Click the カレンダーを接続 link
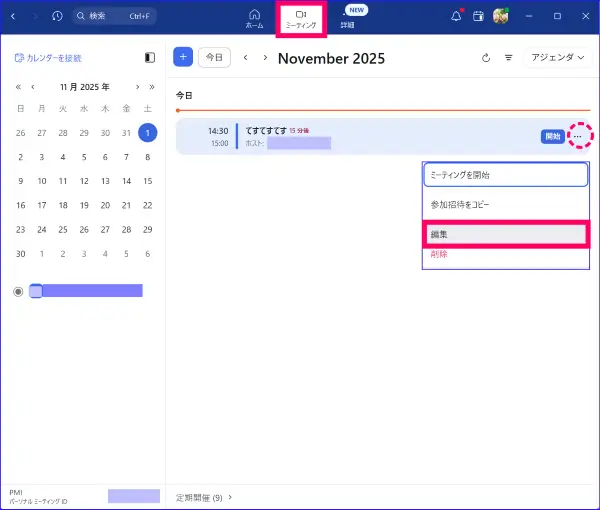Viewport: 600px width, 510px height. [49, 58]
